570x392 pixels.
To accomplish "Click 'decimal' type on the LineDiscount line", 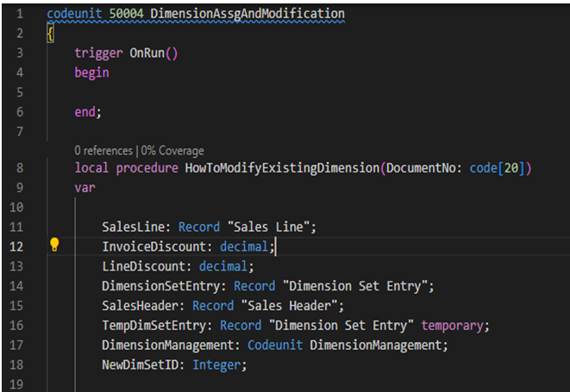I will (x=222, y=266).
